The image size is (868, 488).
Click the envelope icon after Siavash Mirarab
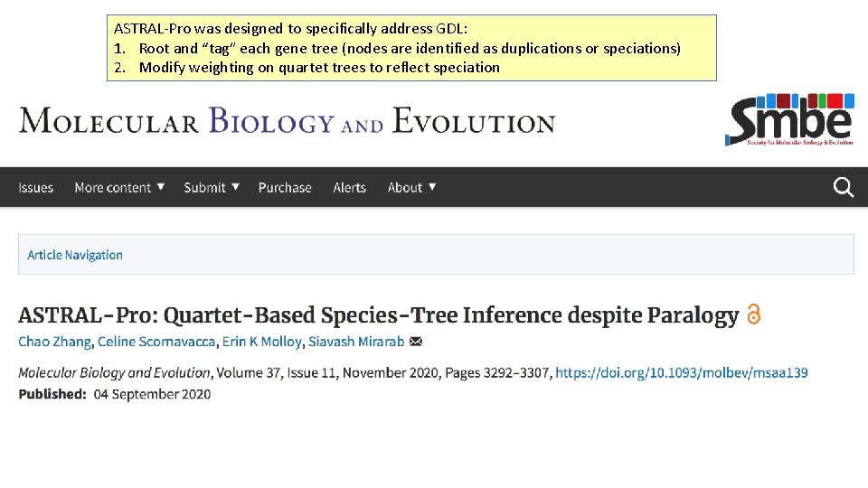(x=416, y=342)
